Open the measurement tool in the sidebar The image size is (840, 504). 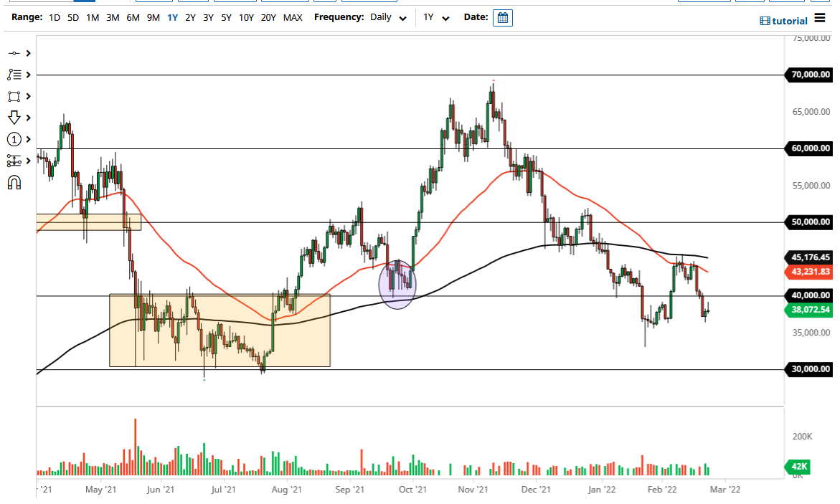pos(14,161)
